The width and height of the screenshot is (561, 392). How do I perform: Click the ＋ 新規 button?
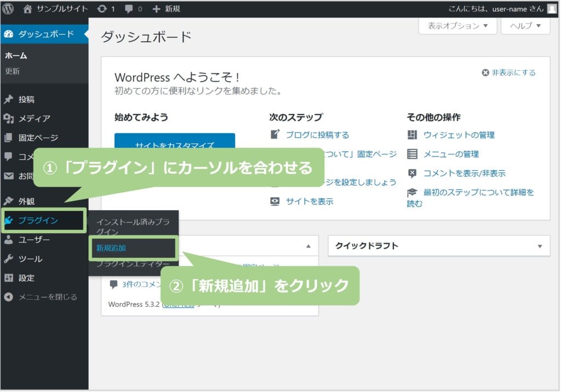coord(167,9)
